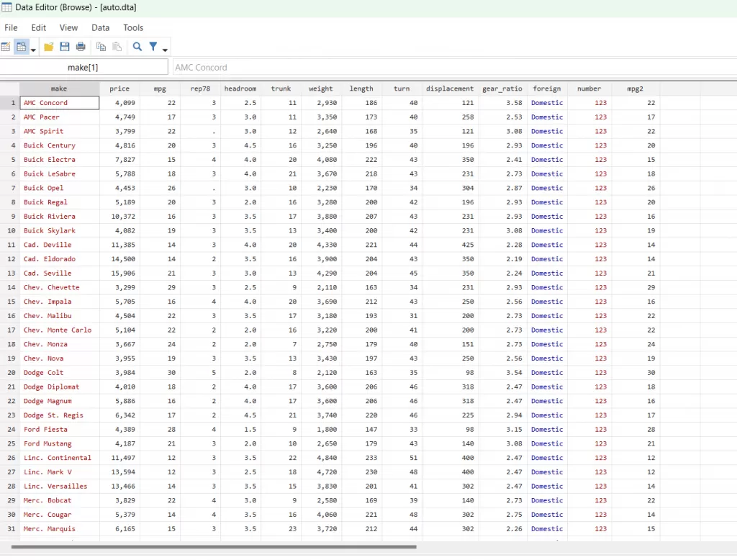Open the Tools menu

point(133,27)
